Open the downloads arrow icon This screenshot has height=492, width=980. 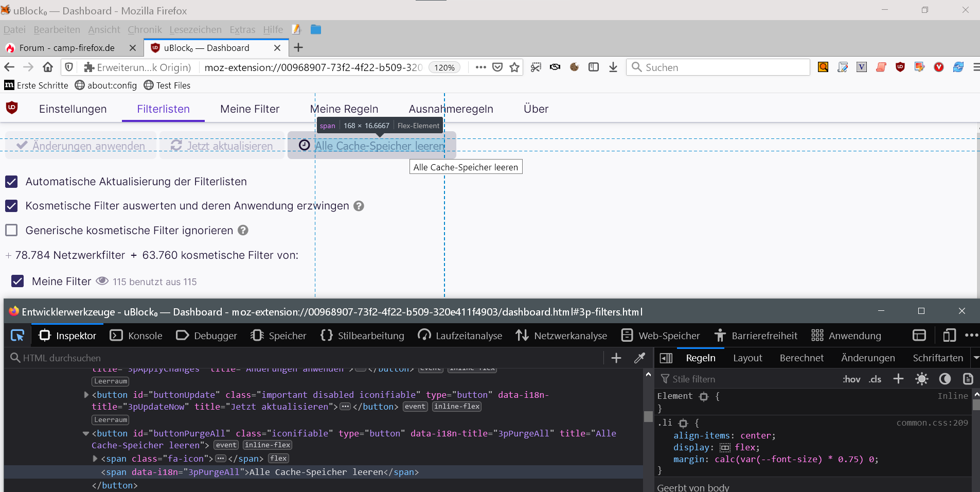(613, 67)
